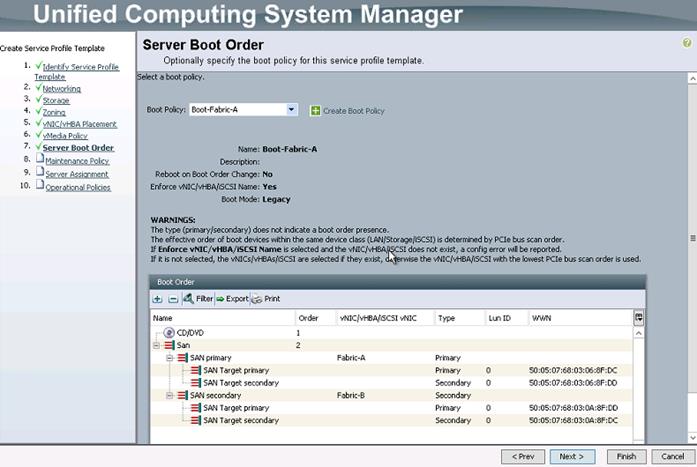Click the green checkmark beside vMedia Policy
Screen dimensions: 697x467
(x=38, y=135)
